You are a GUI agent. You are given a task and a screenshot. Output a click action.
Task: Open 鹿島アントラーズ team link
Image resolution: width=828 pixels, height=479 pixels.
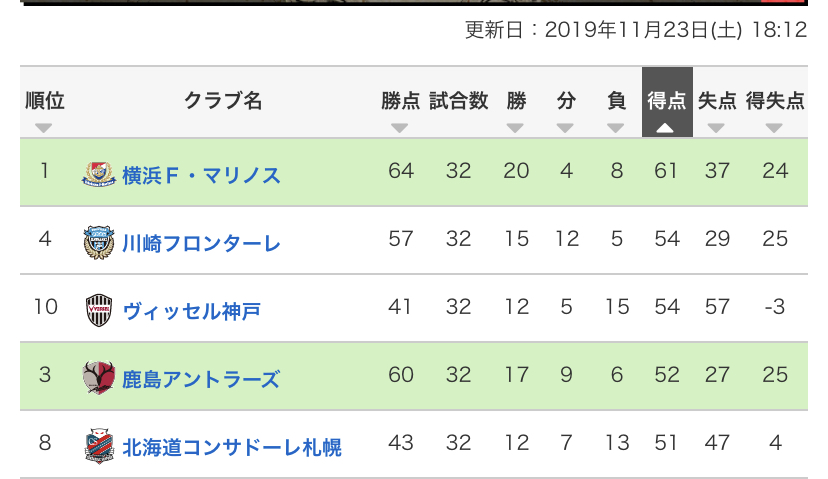click(x=201, y=378)
